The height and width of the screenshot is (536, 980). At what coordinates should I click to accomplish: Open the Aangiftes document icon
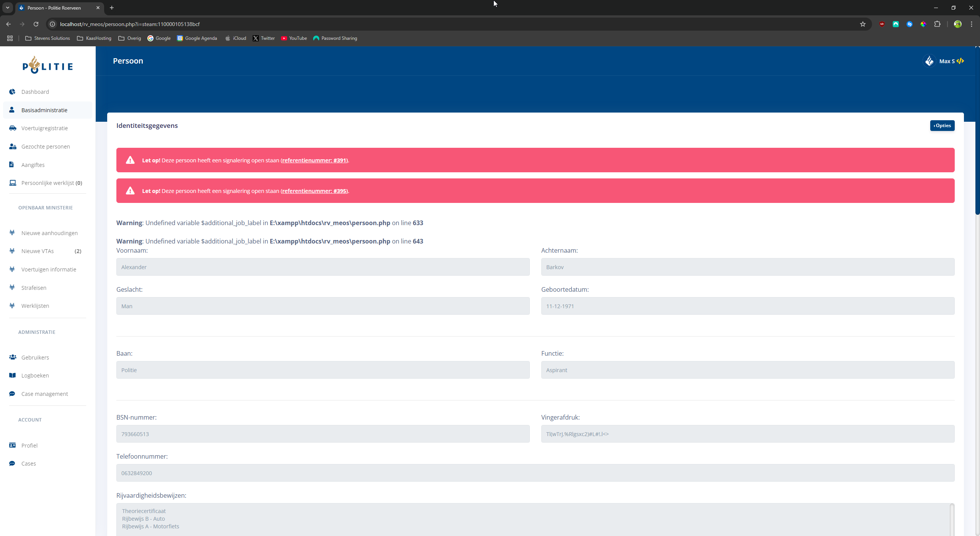tap(12, 165)
